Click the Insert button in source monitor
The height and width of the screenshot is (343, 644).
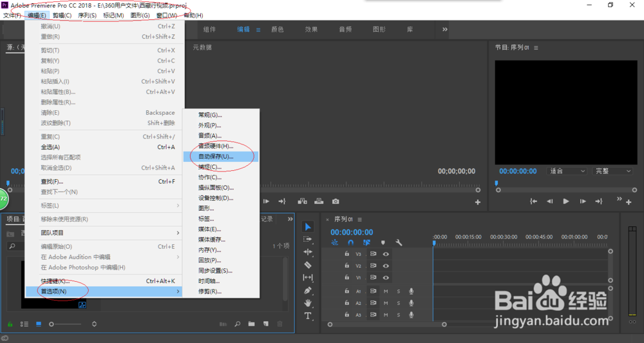click(x=302, y=201)
